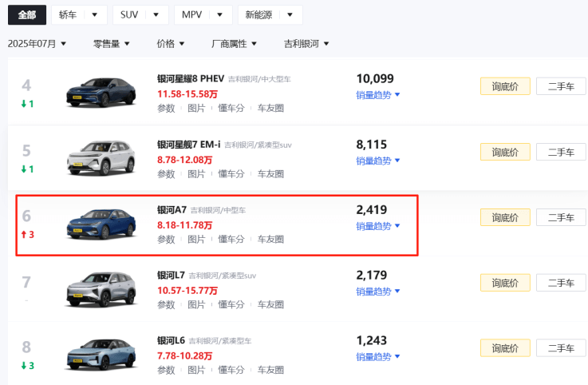Switch to the SUV category tab
Viewport: 588px width, 385px height.
point(140,14)
